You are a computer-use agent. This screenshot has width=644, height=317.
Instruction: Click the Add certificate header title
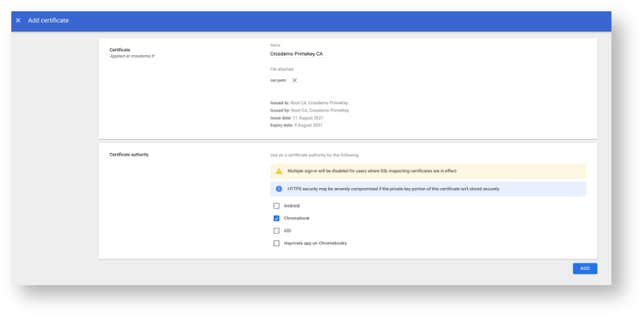coord(49,21)
